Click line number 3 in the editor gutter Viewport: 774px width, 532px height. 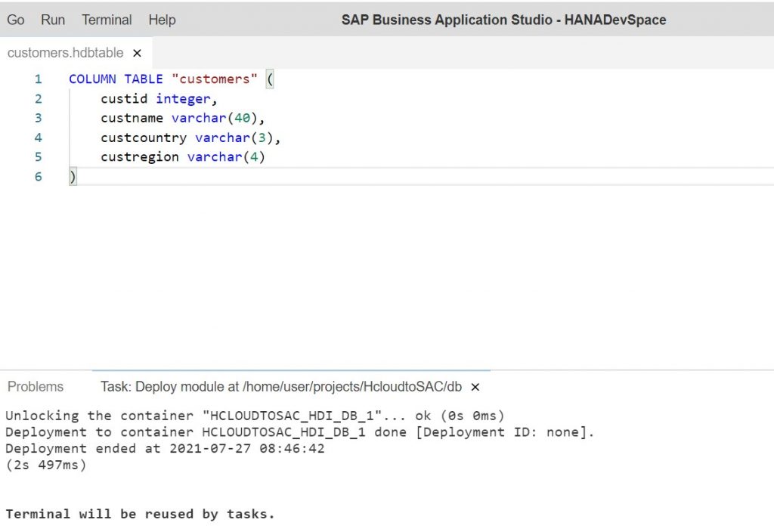click(38, 118)
